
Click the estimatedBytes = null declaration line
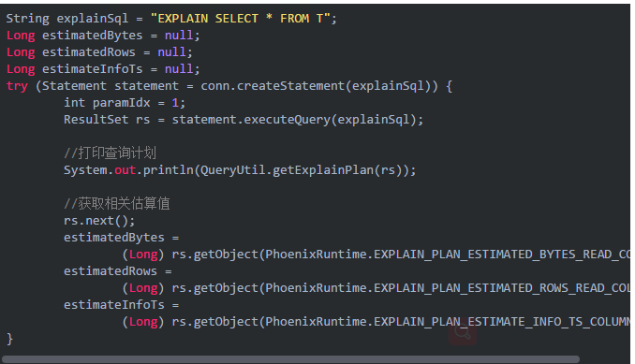103,36
